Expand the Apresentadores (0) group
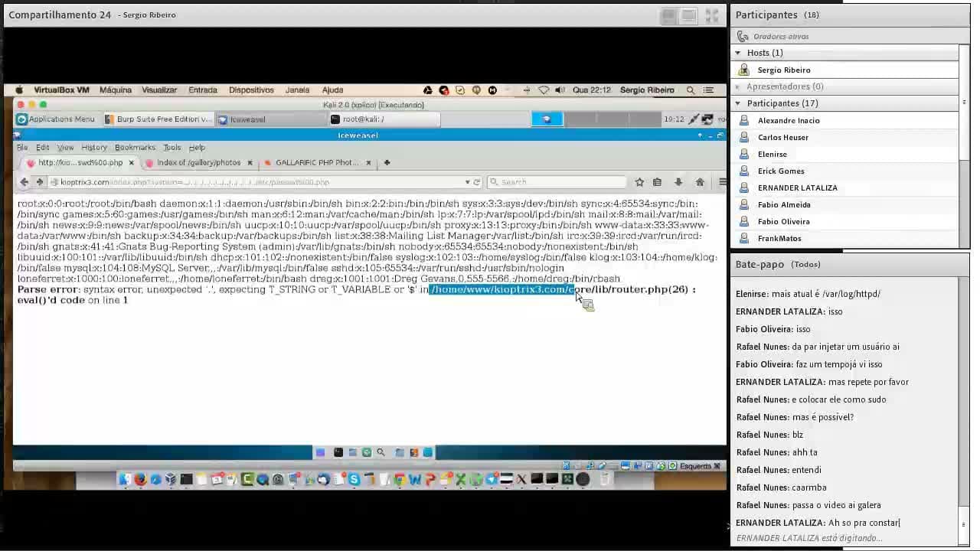Screen dimensions: 980x551 [x=738, y=86]
